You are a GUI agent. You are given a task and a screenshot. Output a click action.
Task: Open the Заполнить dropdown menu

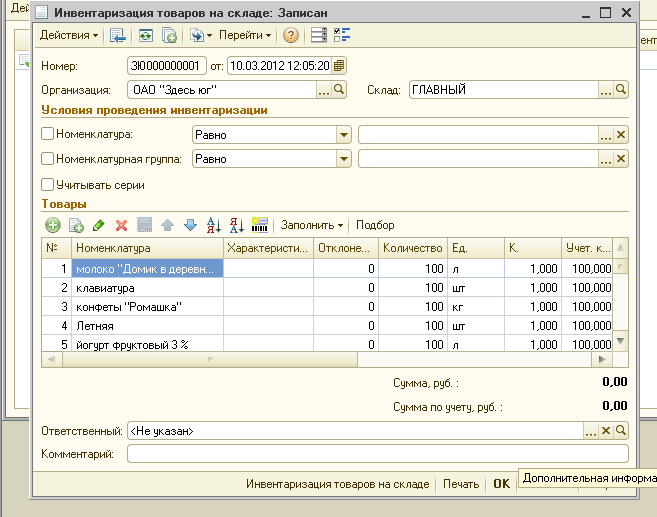click(x=311, y=225)
